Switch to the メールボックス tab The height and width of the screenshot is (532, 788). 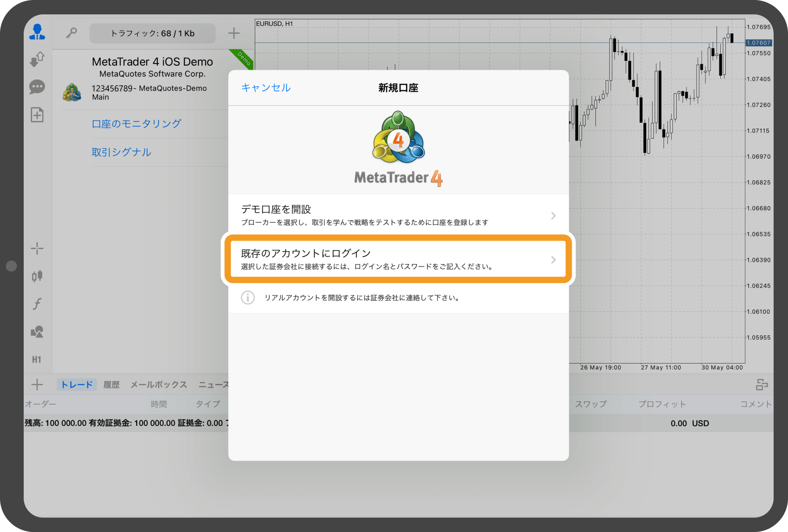(159, 384)
